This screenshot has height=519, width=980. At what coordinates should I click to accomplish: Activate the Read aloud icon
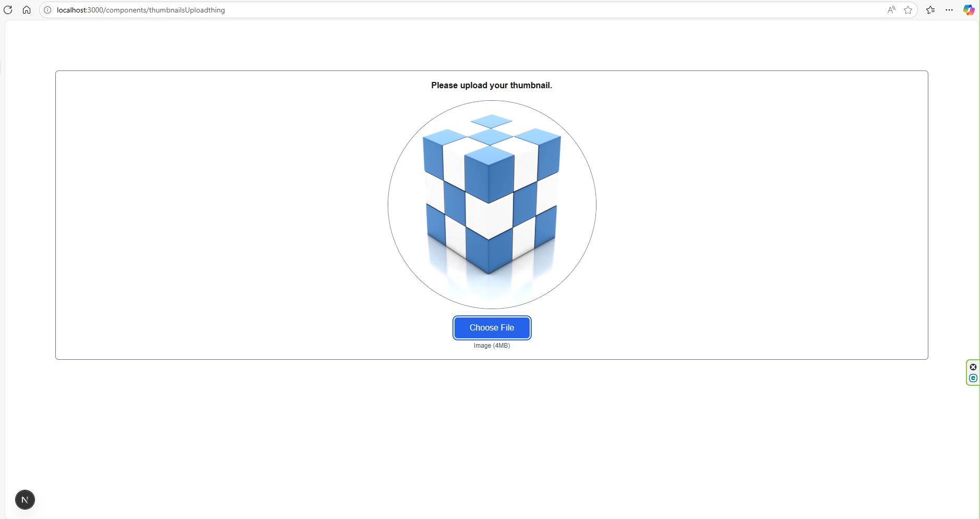point(891,10)
